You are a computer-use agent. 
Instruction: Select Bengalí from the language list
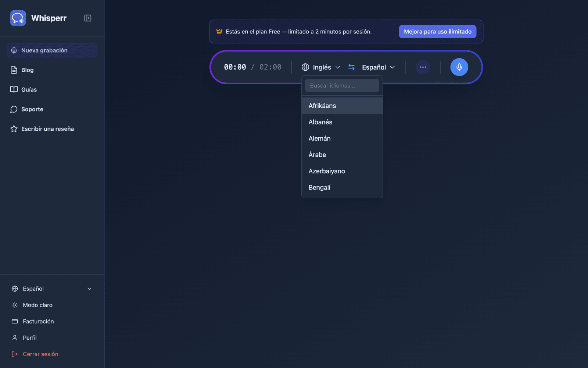tap(342, 187)
